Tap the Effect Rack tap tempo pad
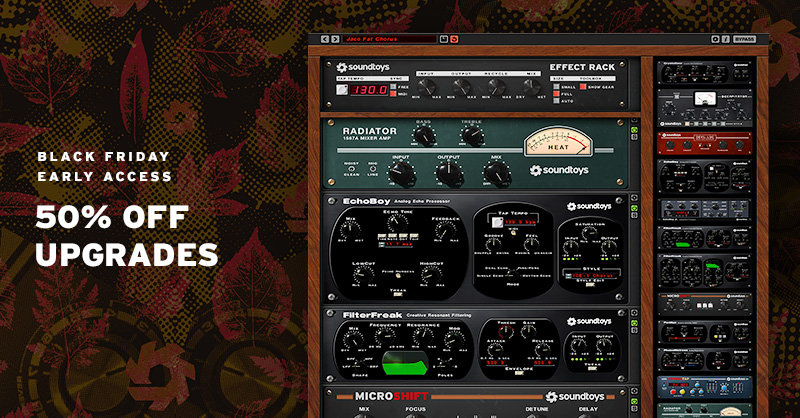Viewport: 800px width, 418px height. click(x=342, y=90)
